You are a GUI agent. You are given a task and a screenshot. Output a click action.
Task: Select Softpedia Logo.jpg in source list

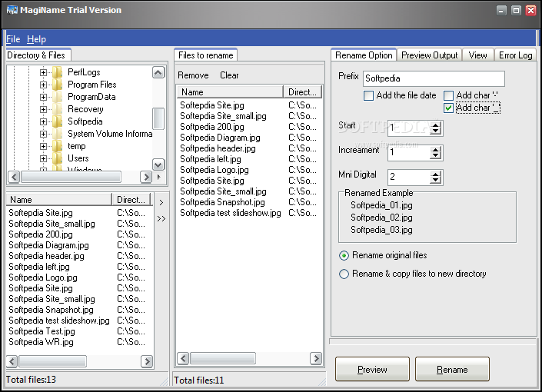(x=43, y=277)
